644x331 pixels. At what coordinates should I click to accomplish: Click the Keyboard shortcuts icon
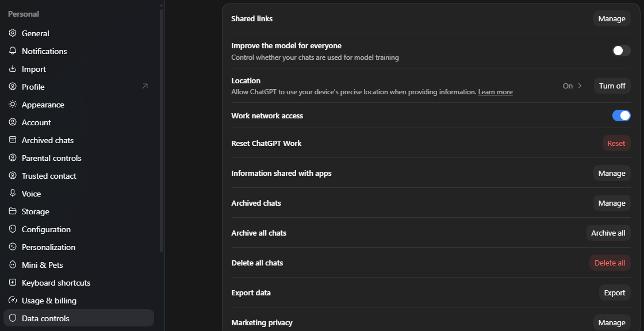click(x=13, y=283)
